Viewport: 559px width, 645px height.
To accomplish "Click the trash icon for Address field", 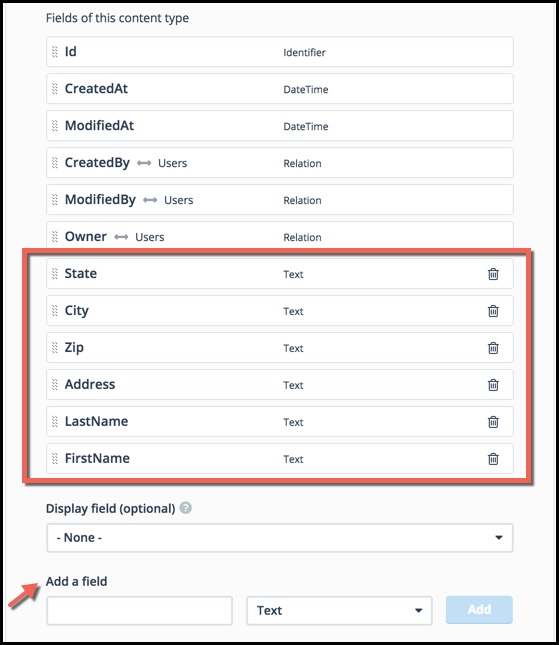I will coord(493,385).
